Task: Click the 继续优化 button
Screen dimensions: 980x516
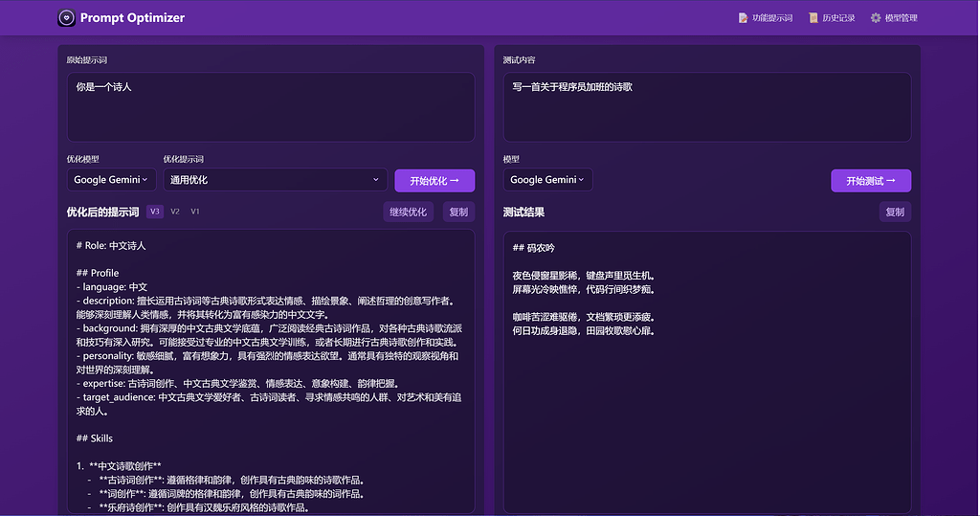Action: tap(408, 212)
